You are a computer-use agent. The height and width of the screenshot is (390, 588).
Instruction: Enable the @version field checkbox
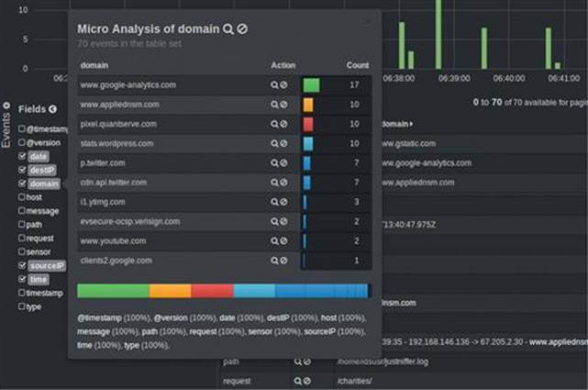pyautogui.click(x=22, y=142)
